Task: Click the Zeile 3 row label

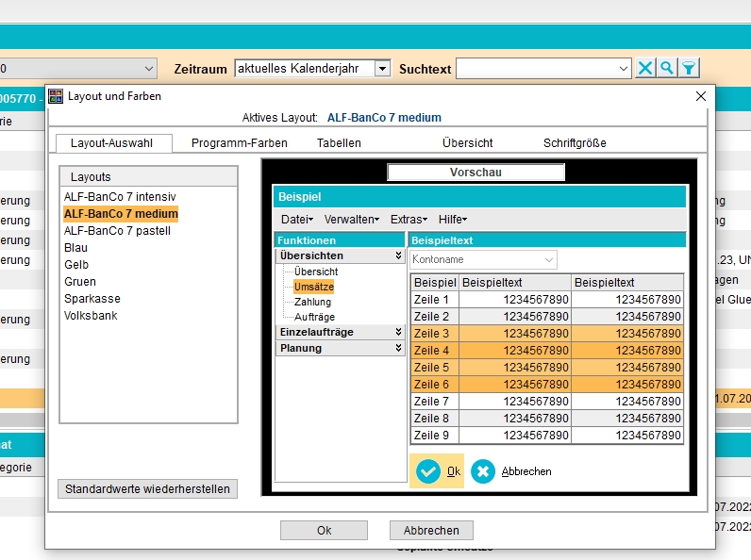Action: click(x=431, y=334)
